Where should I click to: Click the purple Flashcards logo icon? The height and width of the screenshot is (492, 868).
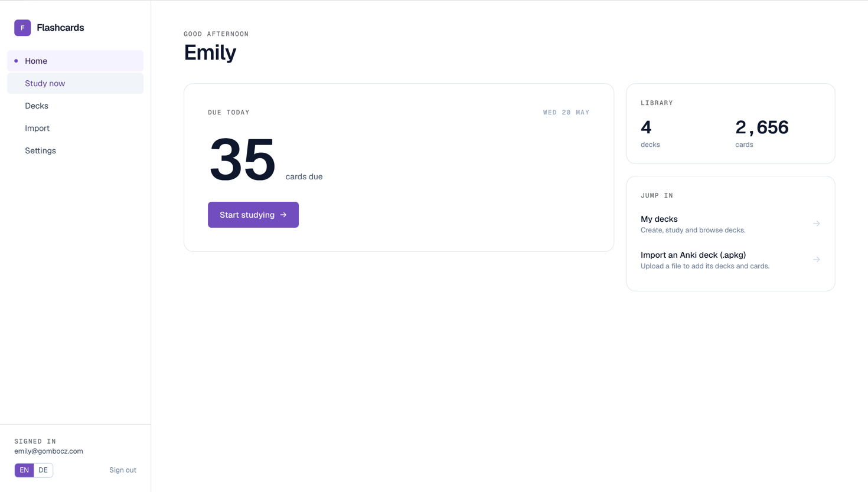22,28
